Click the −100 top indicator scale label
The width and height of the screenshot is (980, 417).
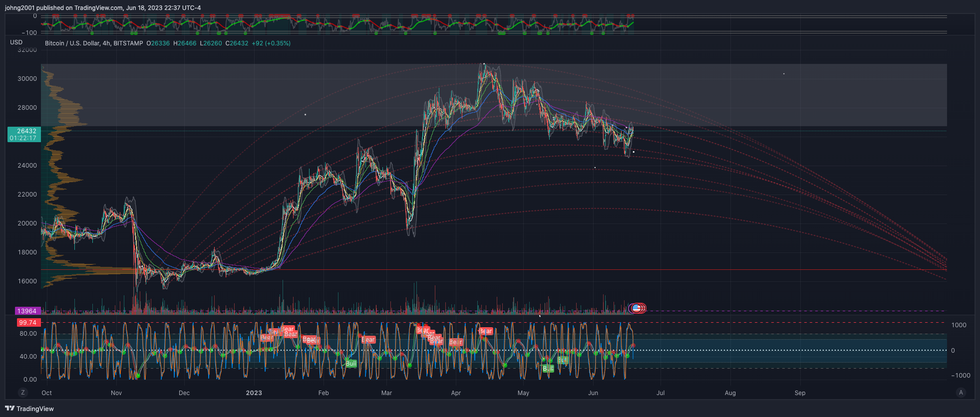[29, 33]
